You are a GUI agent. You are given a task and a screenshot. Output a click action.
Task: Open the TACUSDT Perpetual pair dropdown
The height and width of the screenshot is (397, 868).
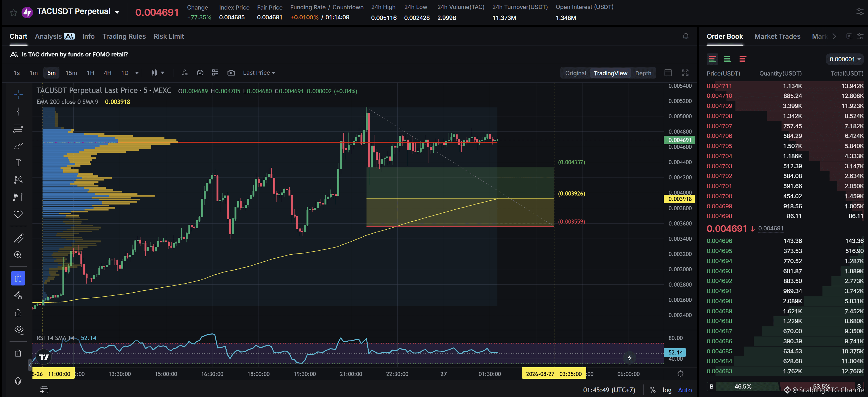117,12
